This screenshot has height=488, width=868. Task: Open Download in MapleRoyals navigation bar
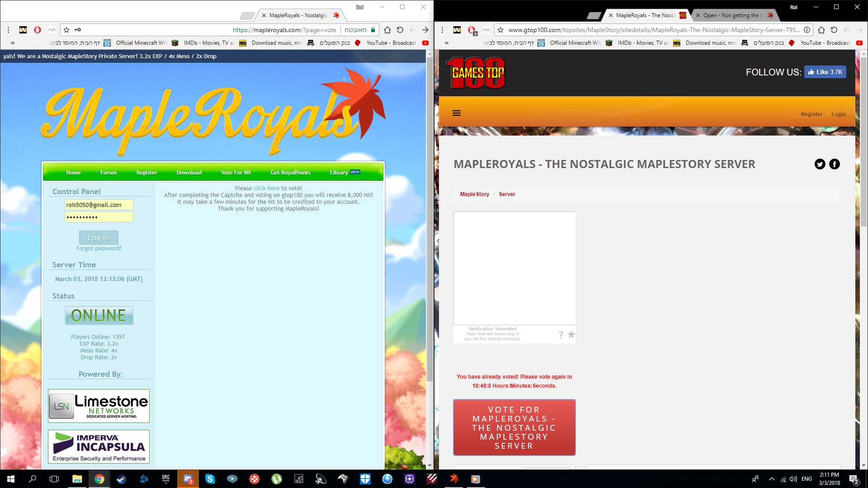189,173
